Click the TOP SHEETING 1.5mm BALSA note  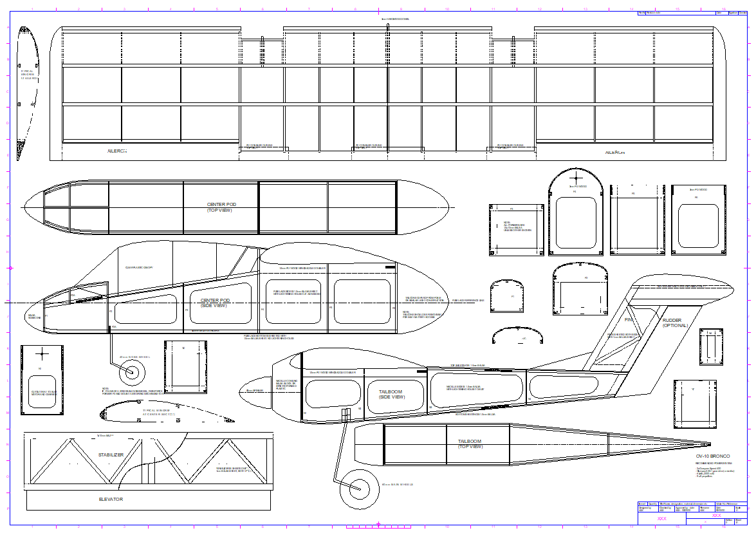468,366
